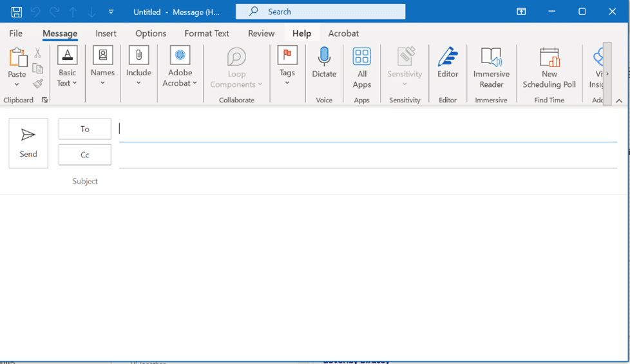Click the To recipients button
630x364 pixels.
point(85,129)
